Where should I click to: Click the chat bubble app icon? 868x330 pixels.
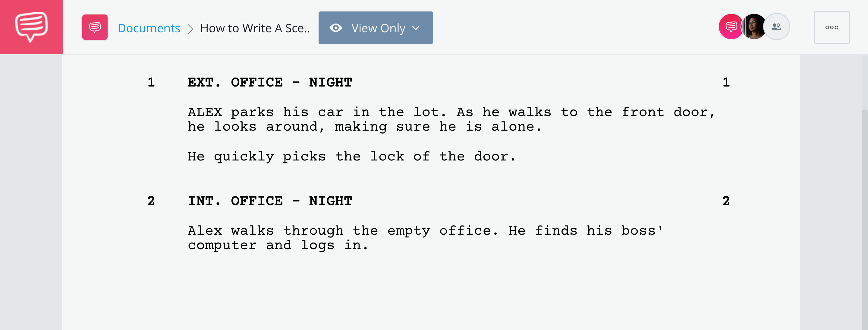(31, 27)
